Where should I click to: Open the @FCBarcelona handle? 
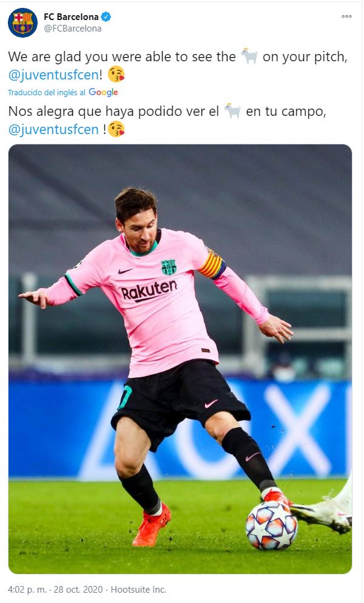pos(73,29)
